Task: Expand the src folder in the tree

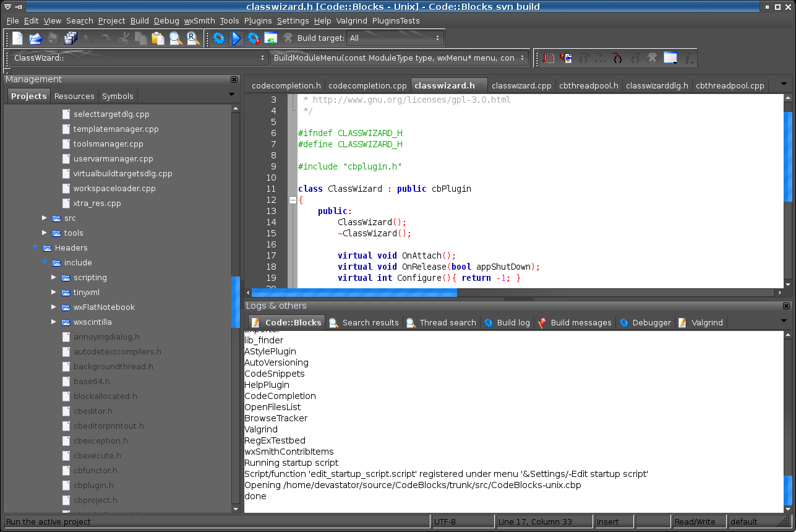Action: click(x=45, y=218)
